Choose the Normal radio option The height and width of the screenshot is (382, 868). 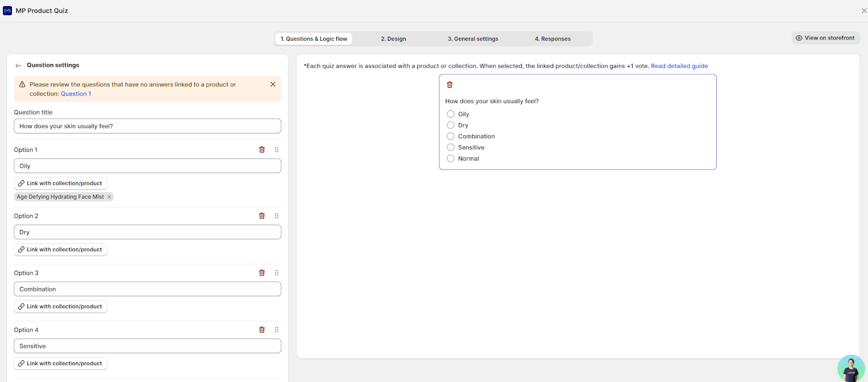point(451,158)
